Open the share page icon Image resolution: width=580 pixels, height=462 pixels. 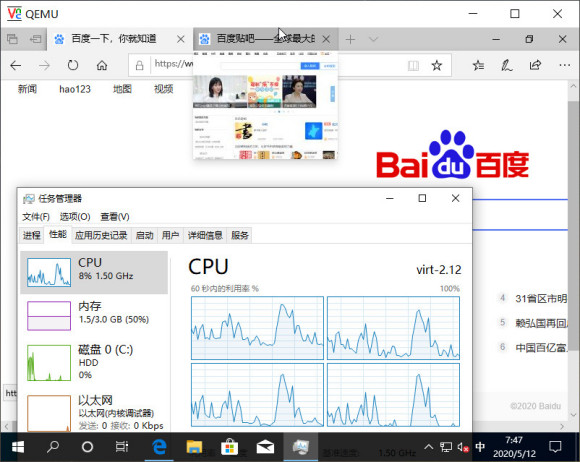pos(535,65)
